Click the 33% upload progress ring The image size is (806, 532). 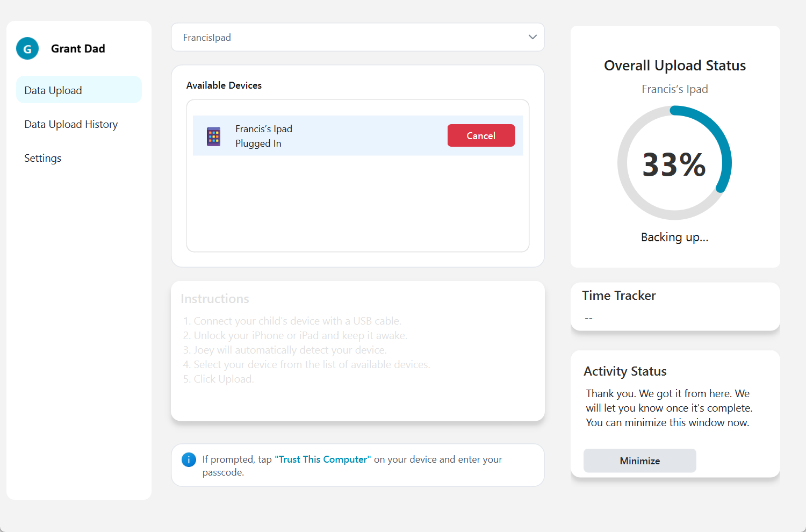click(x=674, y=163)
